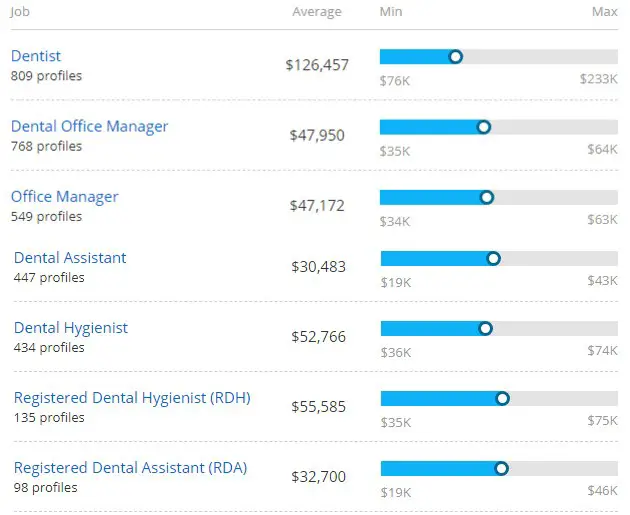
Task: Sort by the Average column header
Action: (x=316, y=12)
